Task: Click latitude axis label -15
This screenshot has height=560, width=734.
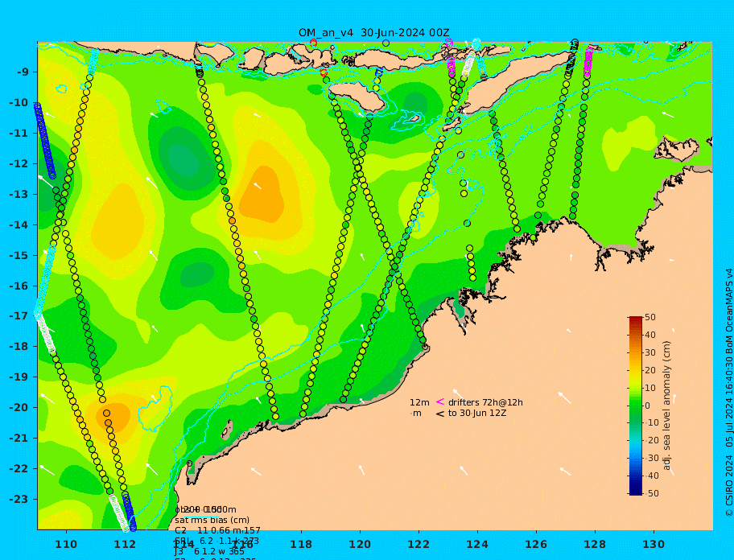Action: (x=19, y=255)
